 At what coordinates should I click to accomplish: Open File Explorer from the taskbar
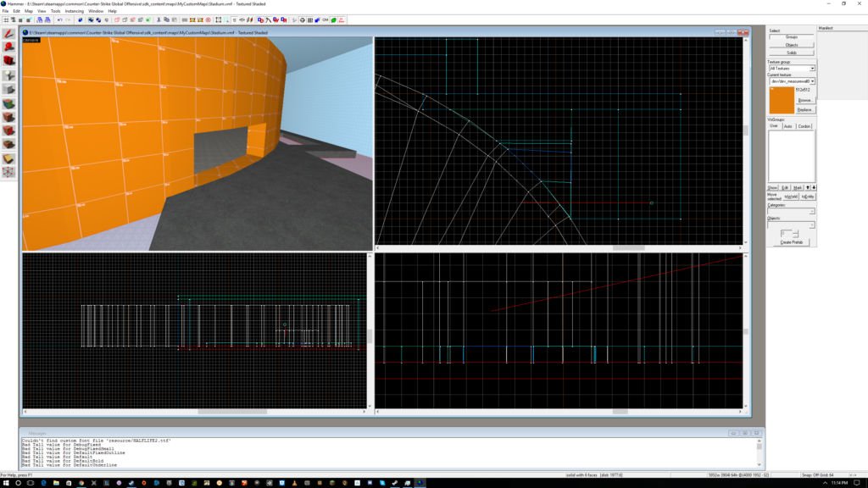click(56, 483)
